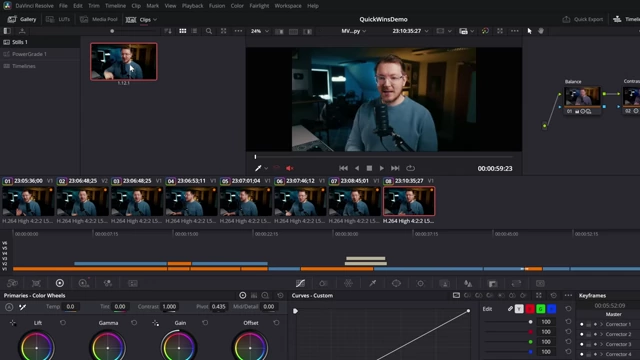The height and width of the screenshot is (360, 640).
Task: Select the arrow pointer tool
Action: coord(529,31)
